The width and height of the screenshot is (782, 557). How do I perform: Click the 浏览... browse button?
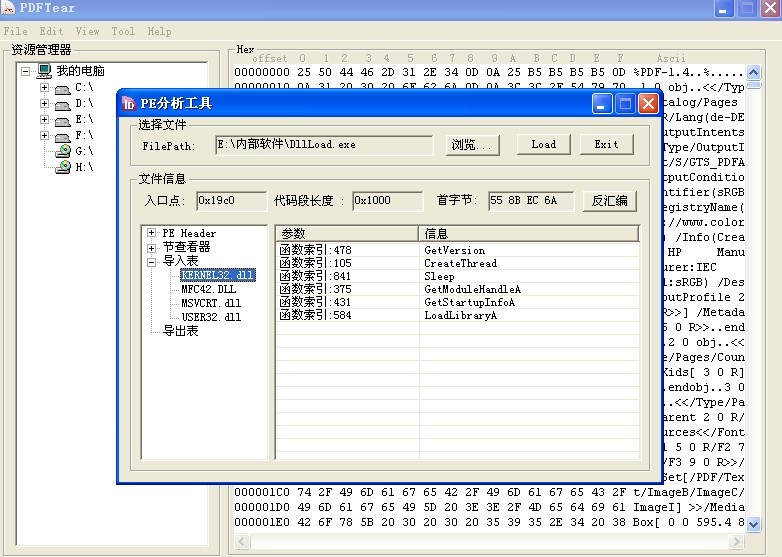[x=473, y=144]
